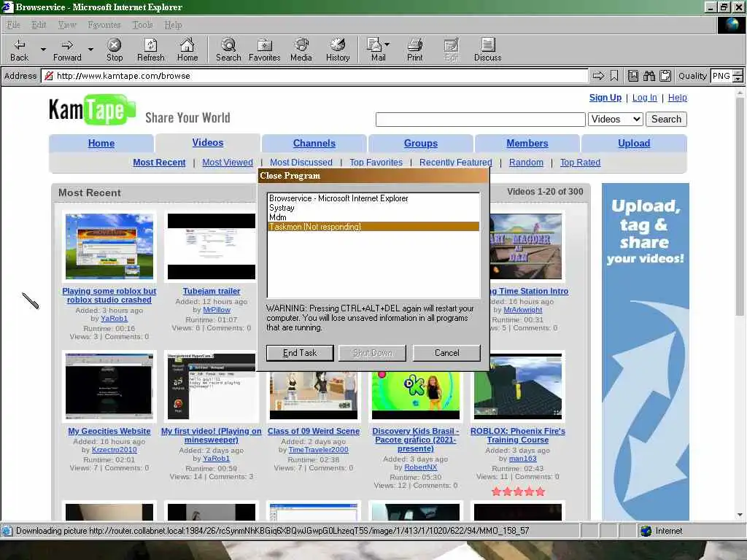Print the page using Print icon

pyautogui.click(x=414, y=50)
